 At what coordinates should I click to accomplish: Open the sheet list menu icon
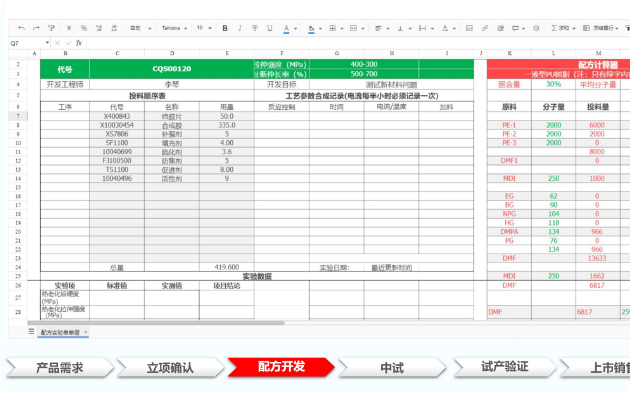tap(31, 332)
